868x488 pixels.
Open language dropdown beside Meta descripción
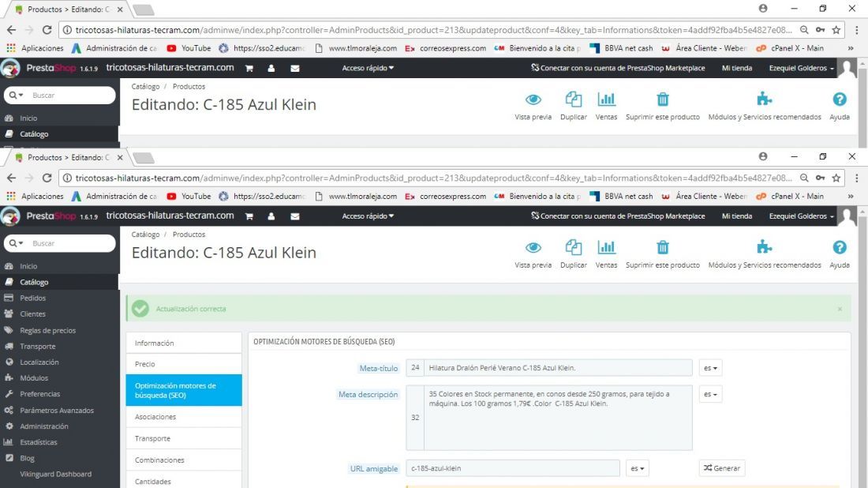tap(710, 394)
